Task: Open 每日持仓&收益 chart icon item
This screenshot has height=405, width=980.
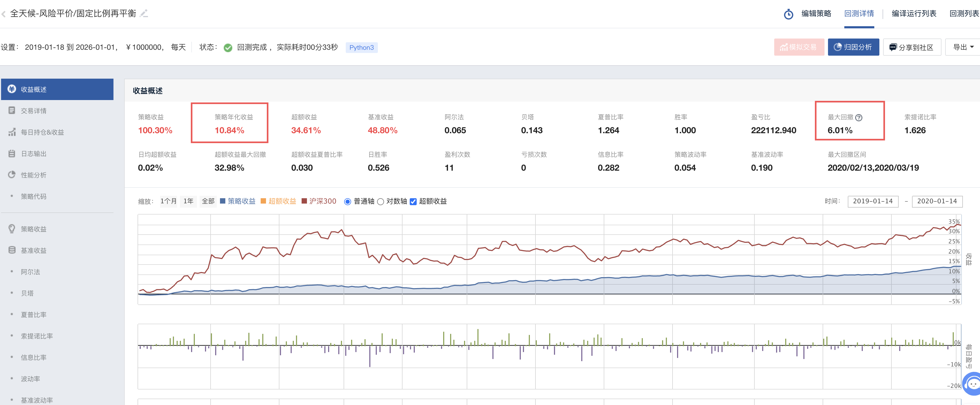Action: (x=12, y=132)
